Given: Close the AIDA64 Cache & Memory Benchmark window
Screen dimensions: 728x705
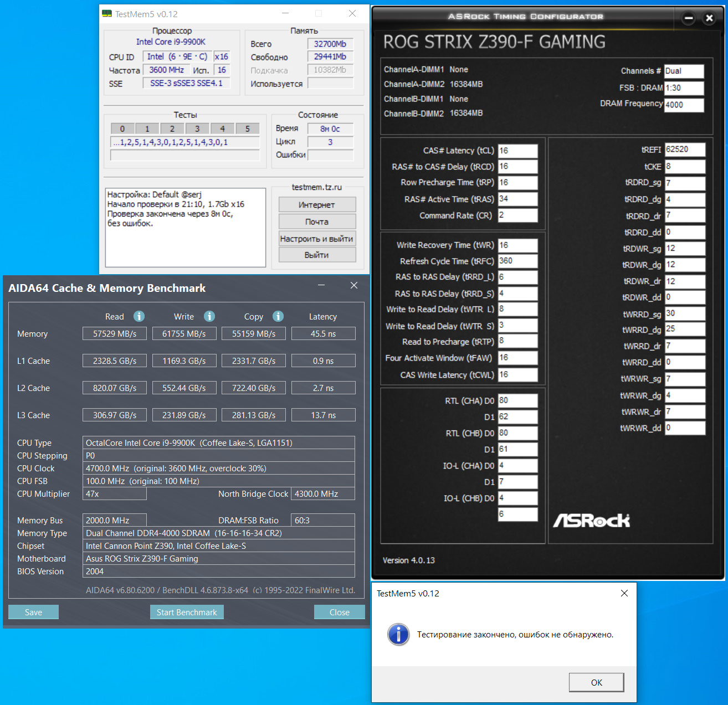Looking at the screenshot, I should 354,285.
